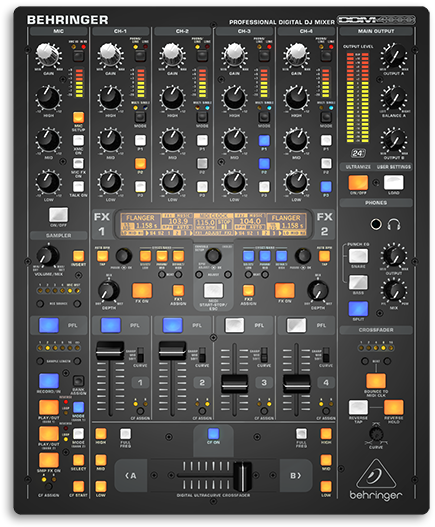This screenshot has height=527, width=435.
Task: Click the CH-4 CF ASSIGN button
Action: click(326, 411)
